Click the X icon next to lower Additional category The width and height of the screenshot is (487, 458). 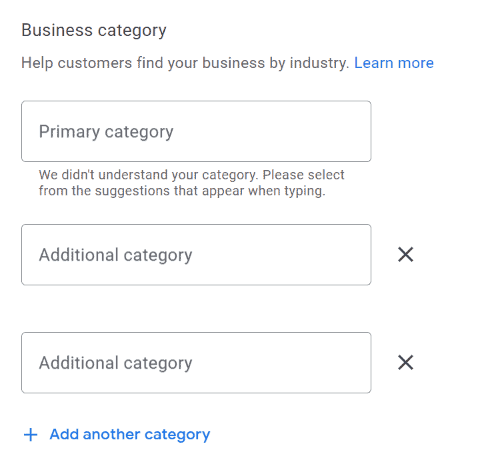pos(405,362)
